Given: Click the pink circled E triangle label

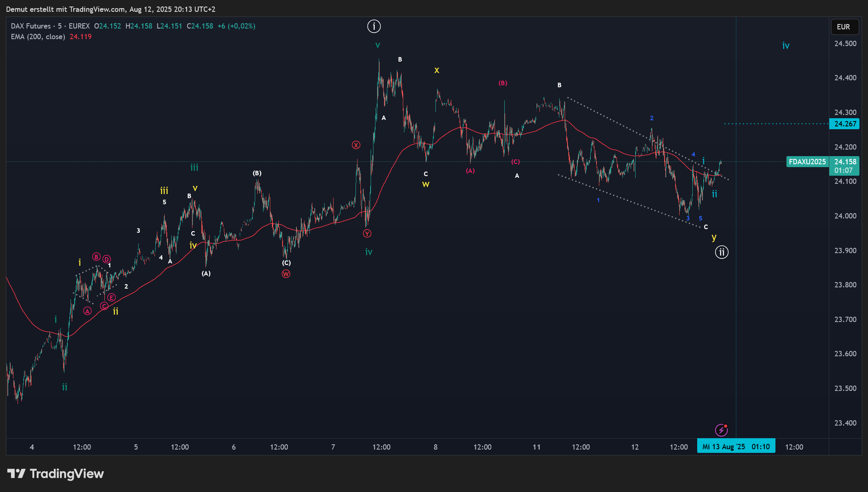Looking at the screenshot, I should click(111, 298).
